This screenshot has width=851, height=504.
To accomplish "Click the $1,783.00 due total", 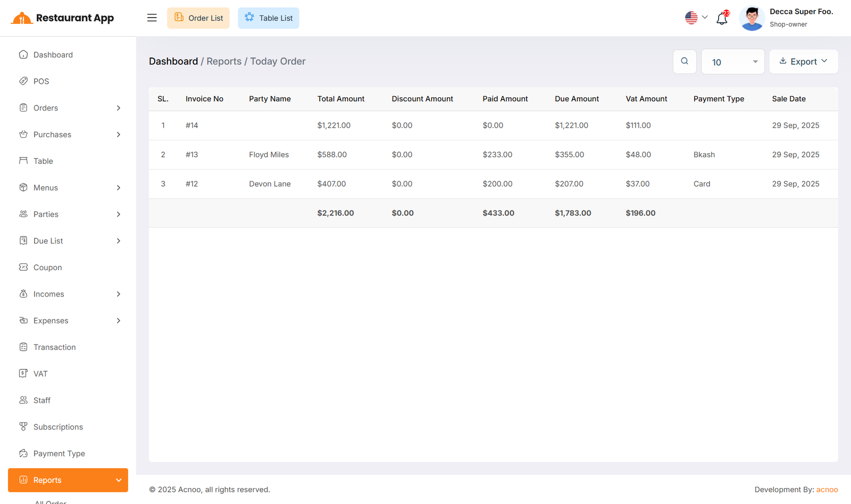I will [x=573, y=213].
